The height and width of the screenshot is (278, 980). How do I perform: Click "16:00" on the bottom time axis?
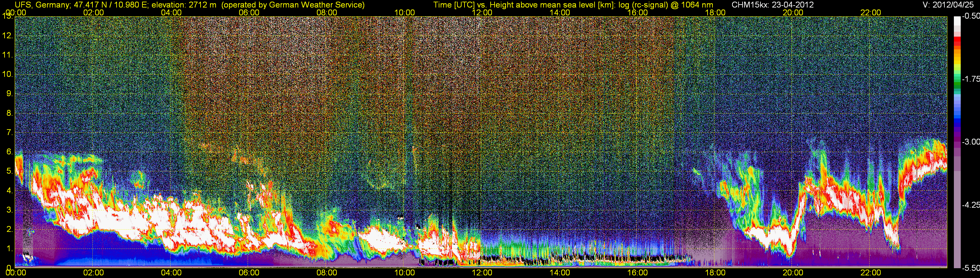(638, 273)
